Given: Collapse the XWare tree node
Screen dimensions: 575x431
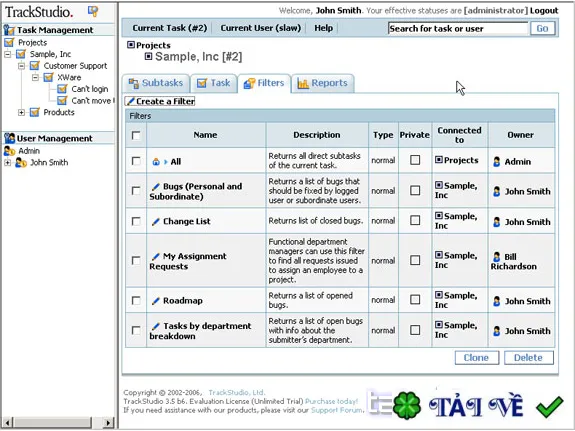Looking at the screenshot, I should pos(35,77).
